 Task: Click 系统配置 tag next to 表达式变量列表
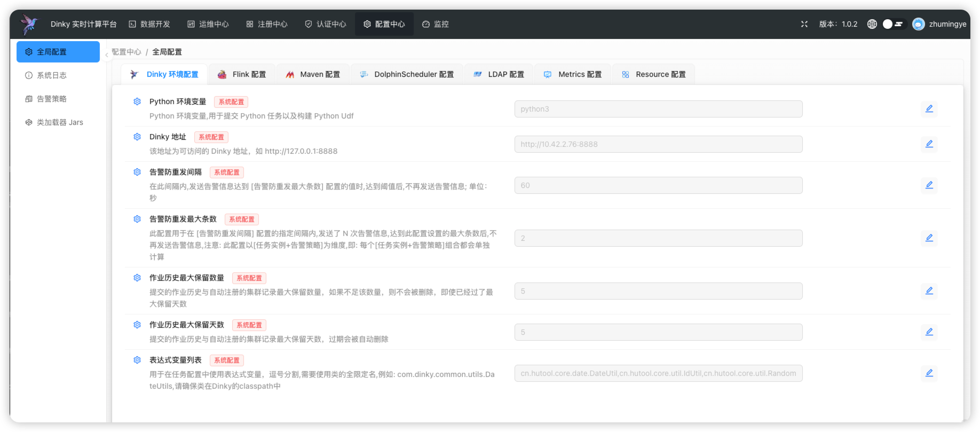tap(227, 360)
